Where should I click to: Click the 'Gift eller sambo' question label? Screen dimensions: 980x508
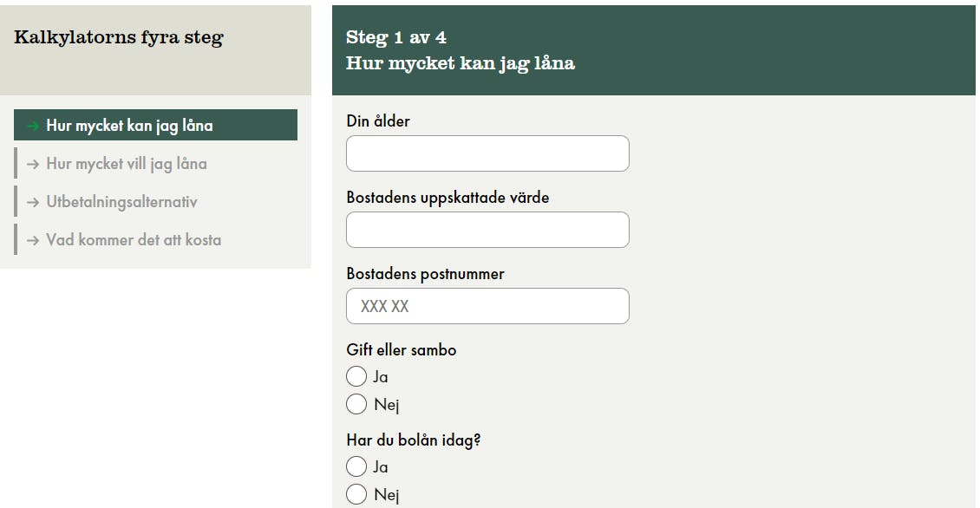click(x=401, y=349)
